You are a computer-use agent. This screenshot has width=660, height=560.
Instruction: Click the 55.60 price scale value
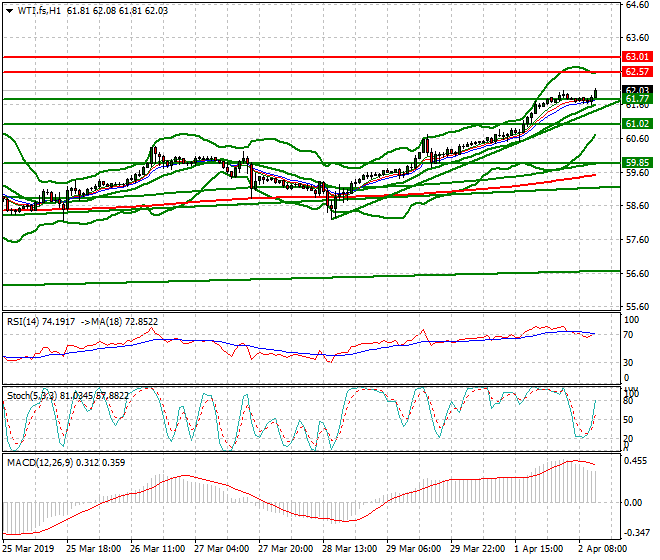click(x=637, y=307)
